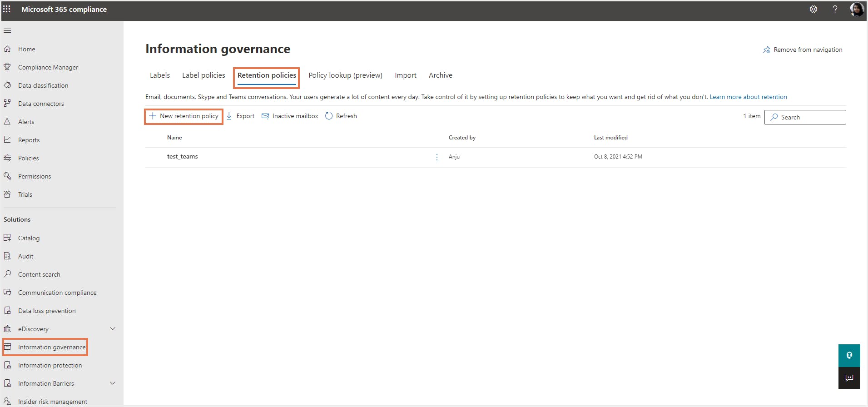Click Remove from navigation

803,50
